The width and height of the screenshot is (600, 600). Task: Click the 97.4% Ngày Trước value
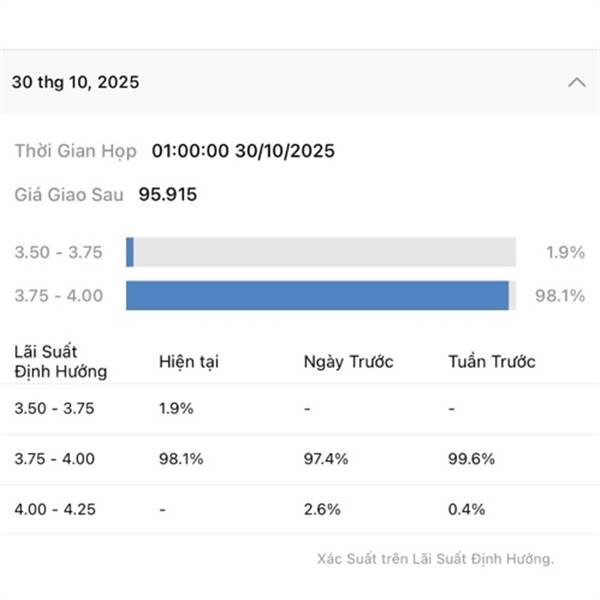pos(325,459)
